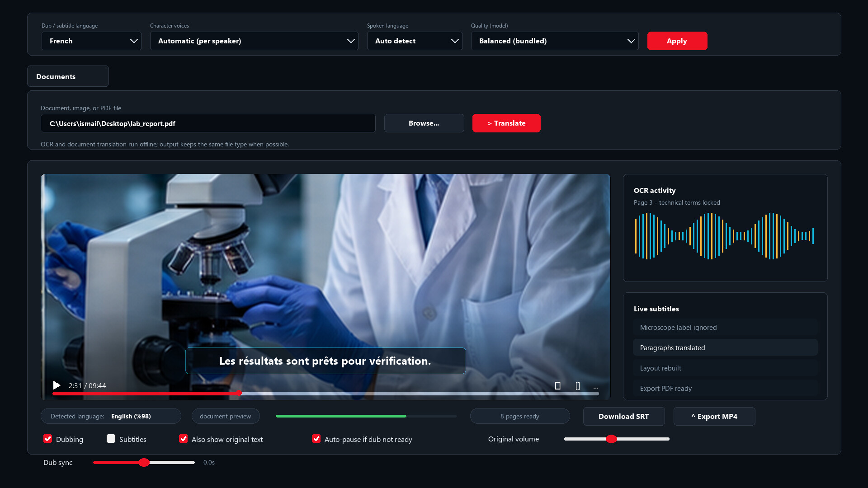Click the '8 pages ready' status pill
Screen dimensions: 868x488
coord(520,416)
